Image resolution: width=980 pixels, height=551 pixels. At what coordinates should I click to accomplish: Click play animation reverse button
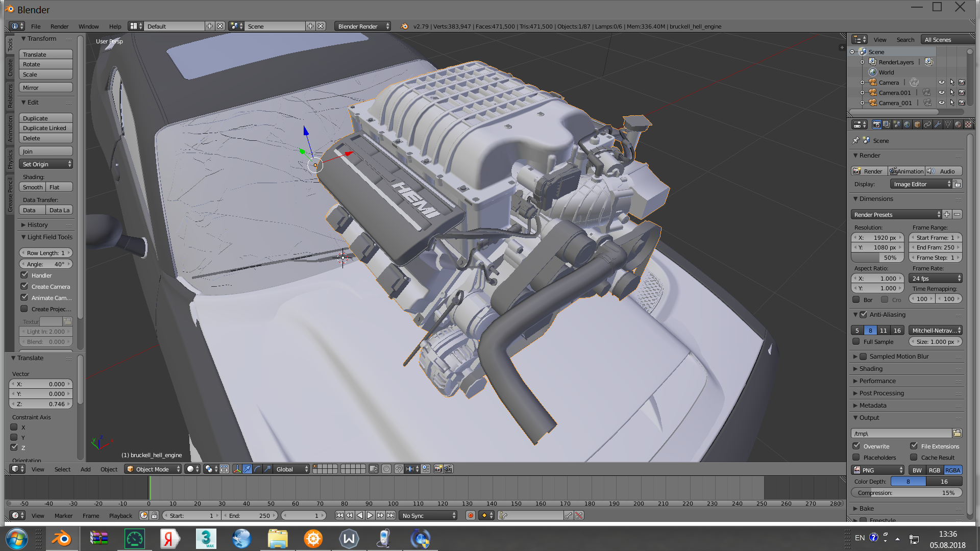point(360,515)
